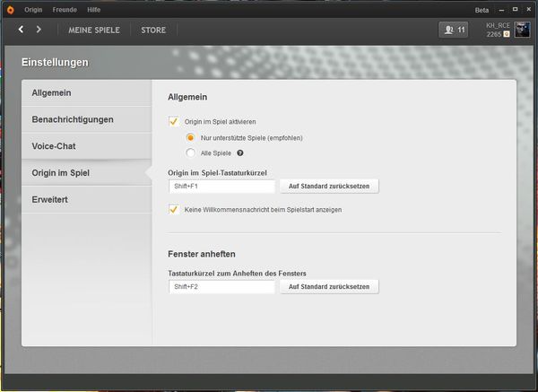Close the Origin window

(x=529, y=9)
